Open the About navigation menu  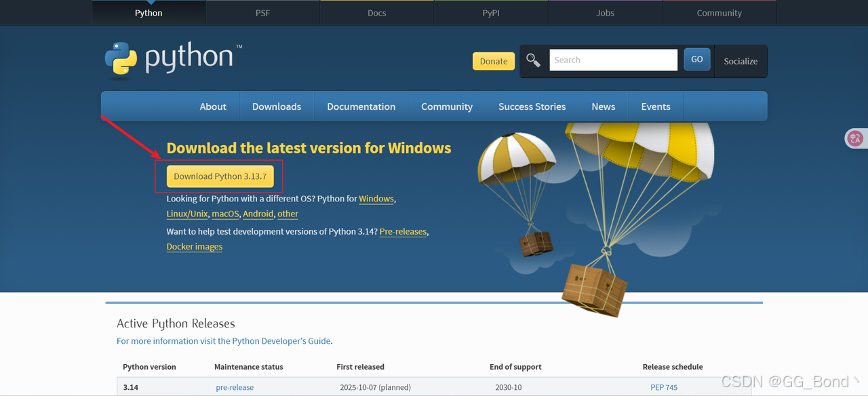pos(213,106)
